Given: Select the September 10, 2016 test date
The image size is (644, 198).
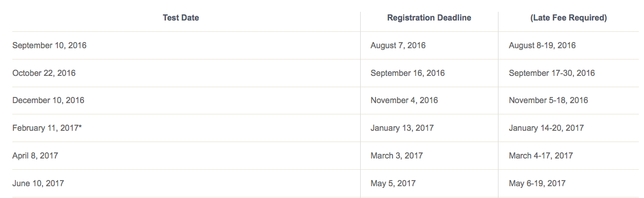Looking at the screenshot, I should (49, 45).
